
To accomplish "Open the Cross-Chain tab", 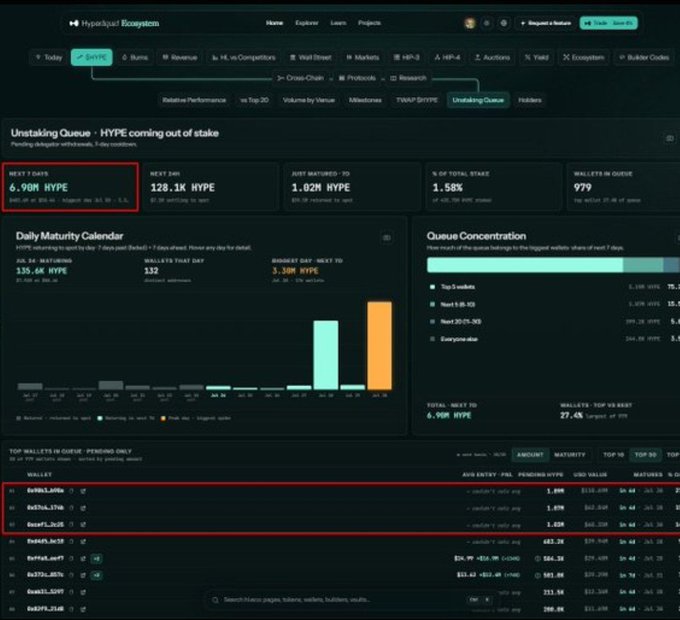I will click(301, 78).
